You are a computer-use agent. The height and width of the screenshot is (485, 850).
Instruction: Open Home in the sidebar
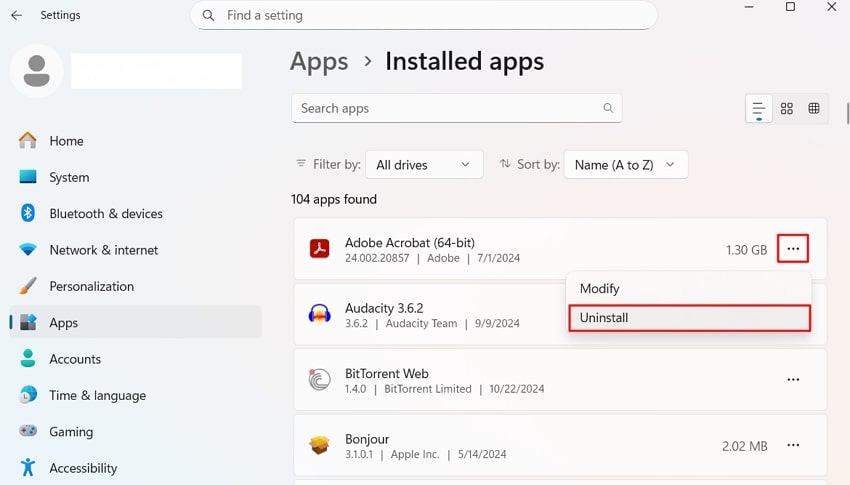(x=136, y=141)
